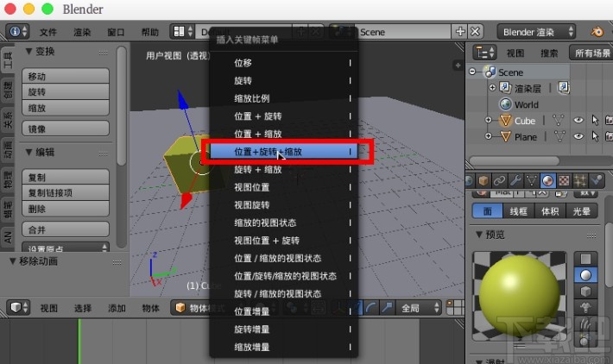Add a new scene with plus icon
This screenshot has height=364, width=613.
pos(460,32)
